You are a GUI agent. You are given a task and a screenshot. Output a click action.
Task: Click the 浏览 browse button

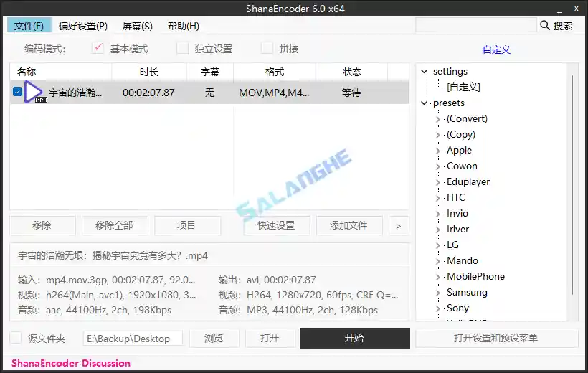(x=214, y=338)
